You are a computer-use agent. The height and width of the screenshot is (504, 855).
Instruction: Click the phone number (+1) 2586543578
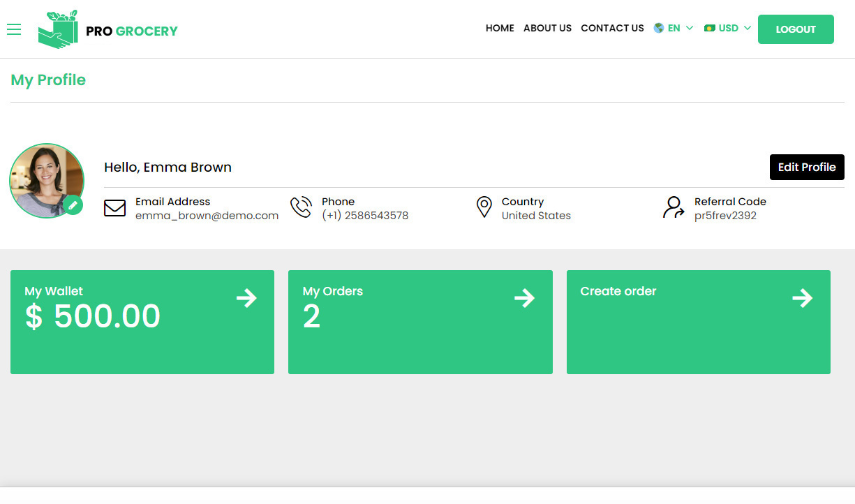tap(365, 216)
